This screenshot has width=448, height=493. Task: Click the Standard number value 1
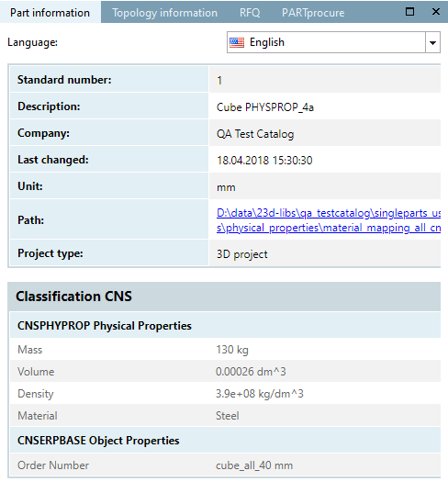coord(219,81)
